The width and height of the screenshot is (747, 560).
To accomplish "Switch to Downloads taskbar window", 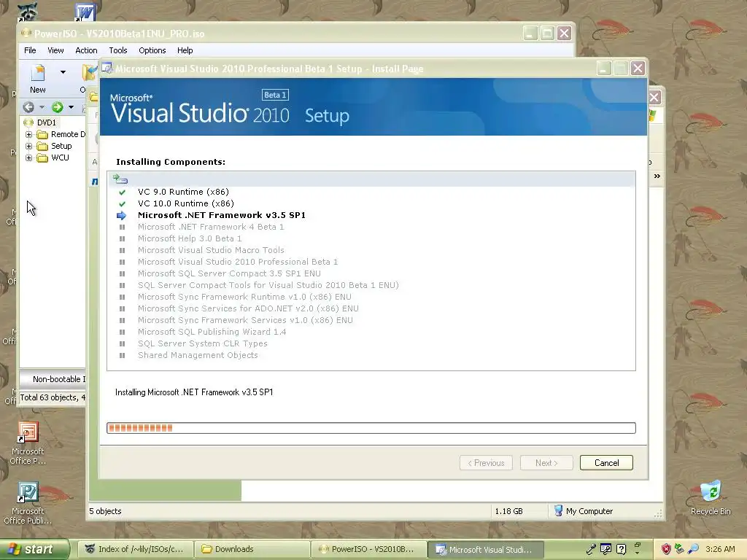I will point(252,549).
